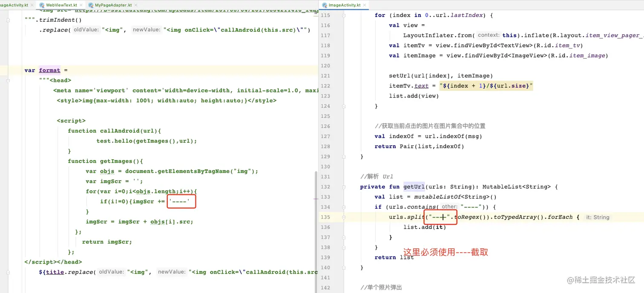This screenshot has width=644, height=293.
Task: Collapse the getUrl function at line 132
Action: point(344,187)
